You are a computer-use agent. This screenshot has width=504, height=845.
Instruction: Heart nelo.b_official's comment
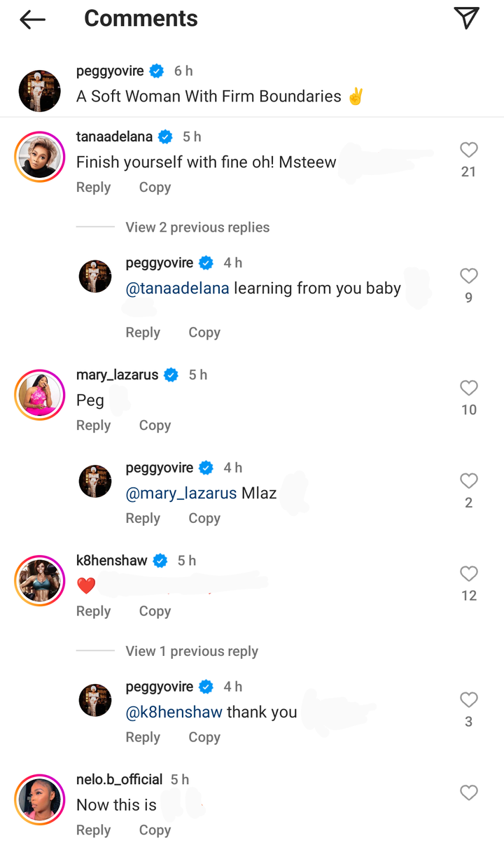click(468, 792)
